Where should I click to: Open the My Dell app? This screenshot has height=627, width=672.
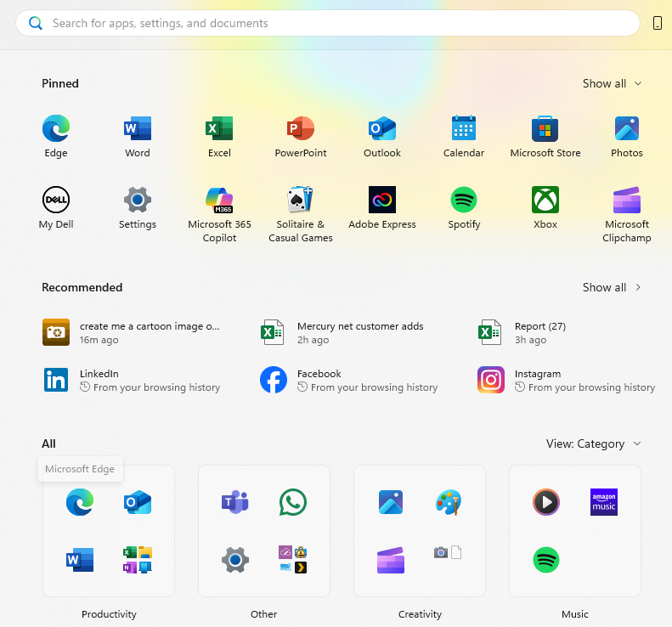coord(56,208)
